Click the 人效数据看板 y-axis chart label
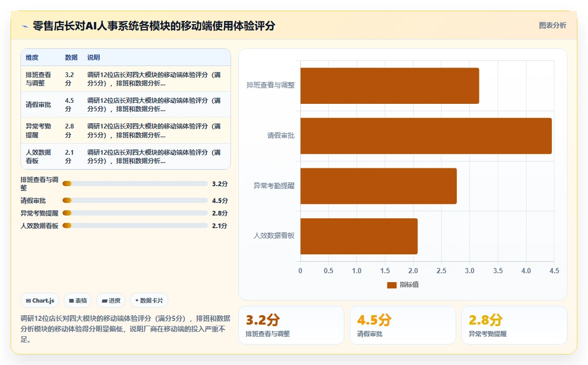Screen dimensions: 588x365 [x=274, y=235]
